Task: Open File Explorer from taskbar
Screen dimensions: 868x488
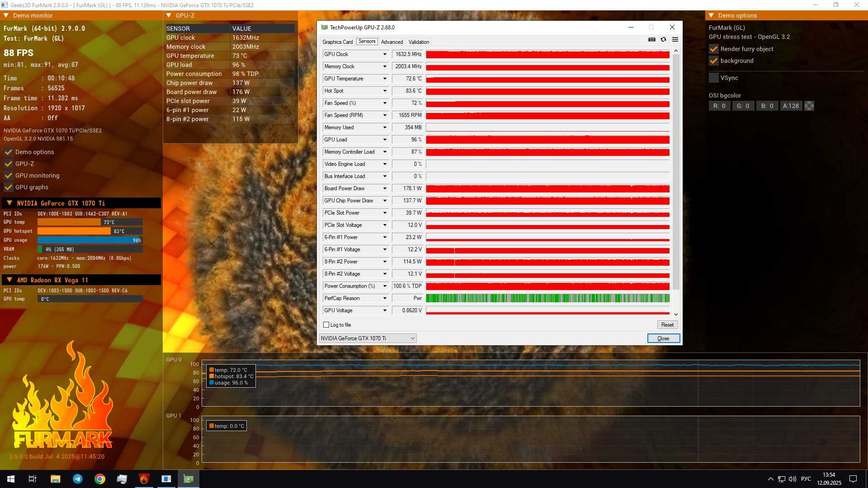Action: pos(55,479)
